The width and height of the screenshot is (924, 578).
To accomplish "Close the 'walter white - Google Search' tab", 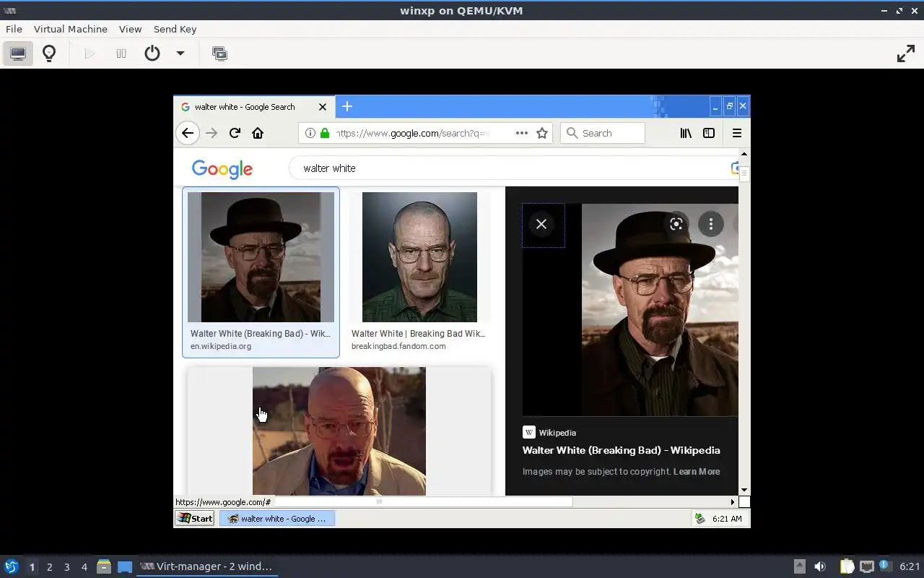I will [323, 106].
